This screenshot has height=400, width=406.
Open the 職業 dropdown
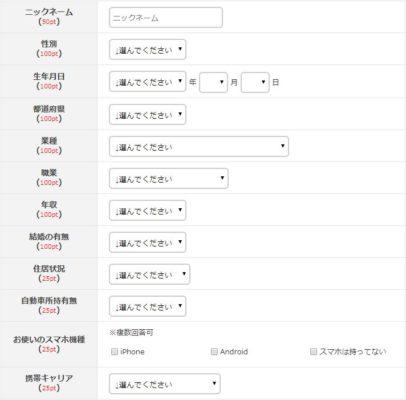click(169, 178)
